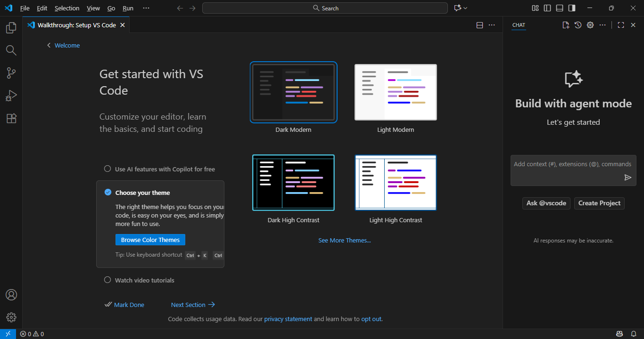This screenshot has height=339, width=644.
Task: Open Run and Debug view
Action: (11, 96)
